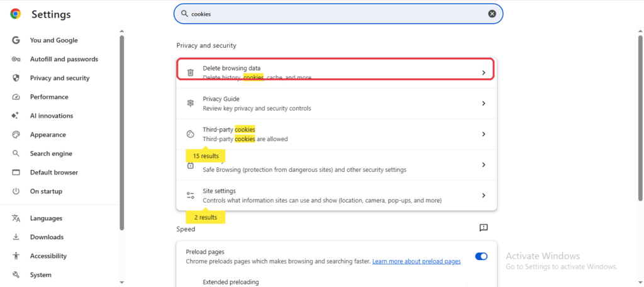Click the Privacy Guide row title

coord(221,99)
